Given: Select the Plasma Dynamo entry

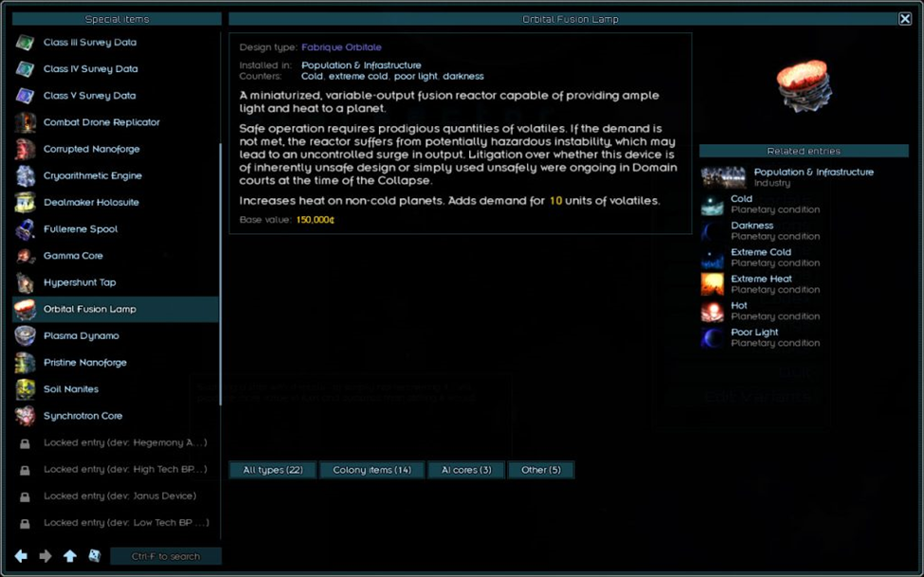Looking at the screenshot, I should pyautogui.click(x=83, y=335).
